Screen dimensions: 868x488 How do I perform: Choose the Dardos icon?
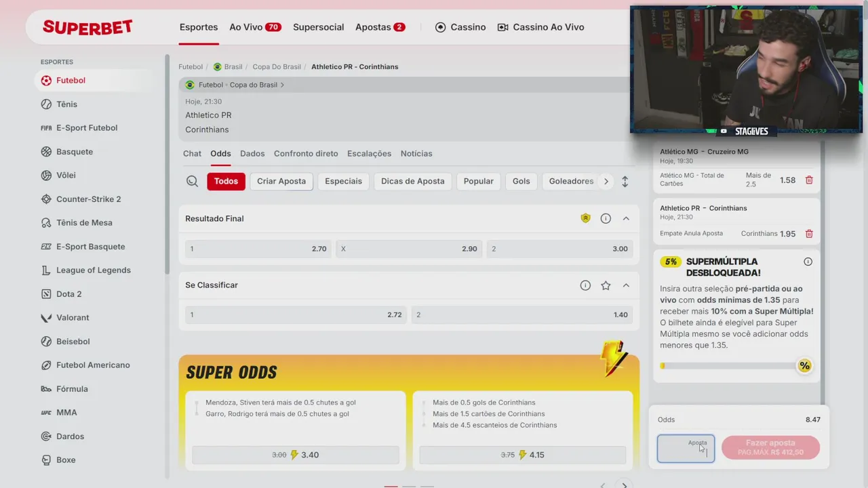pos(46,436)
